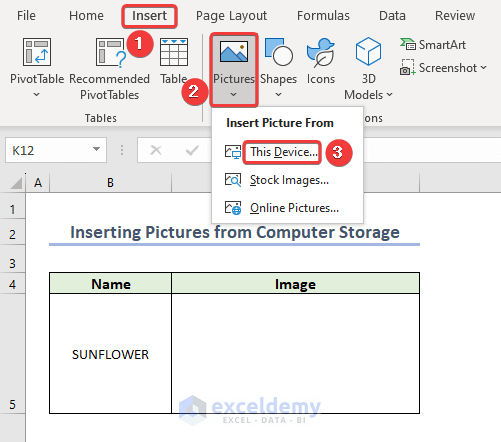501x442 pixels.
Task: Expand the 3D Models dropdown arrow
Action: 389,95
